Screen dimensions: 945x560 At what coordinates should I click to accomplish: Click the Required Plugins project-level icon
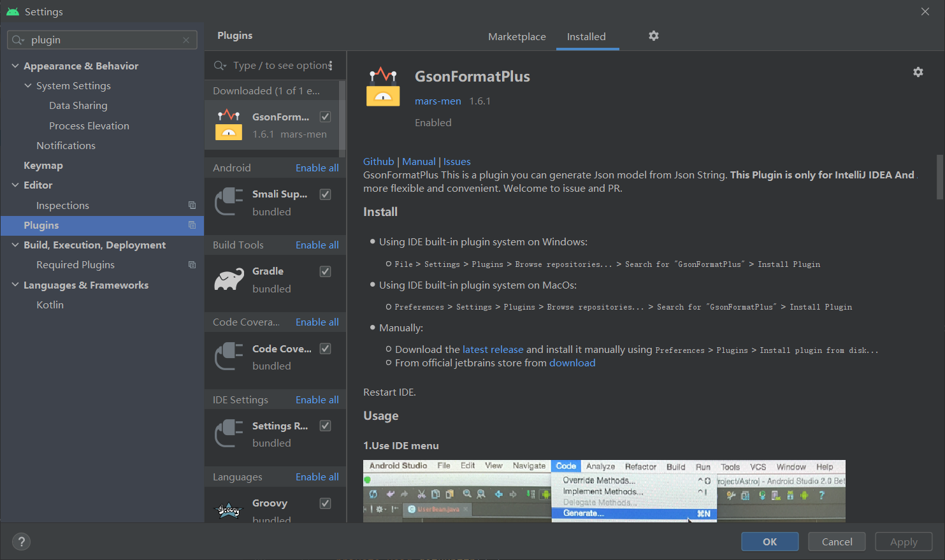192,264
